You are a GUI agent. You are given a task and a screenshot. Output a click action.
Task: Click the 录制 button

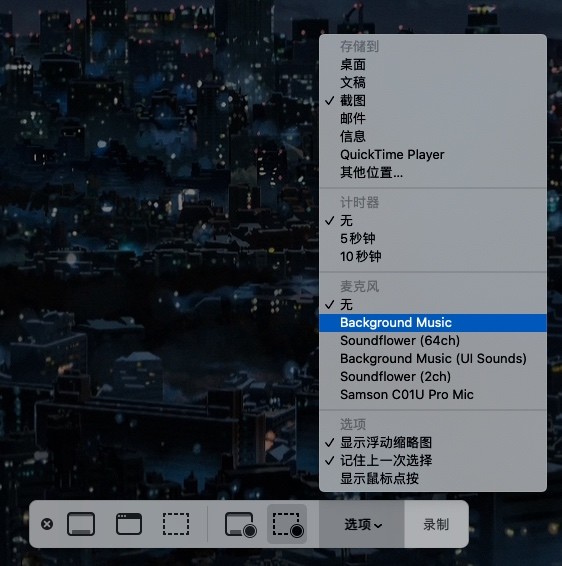(436, 524)
